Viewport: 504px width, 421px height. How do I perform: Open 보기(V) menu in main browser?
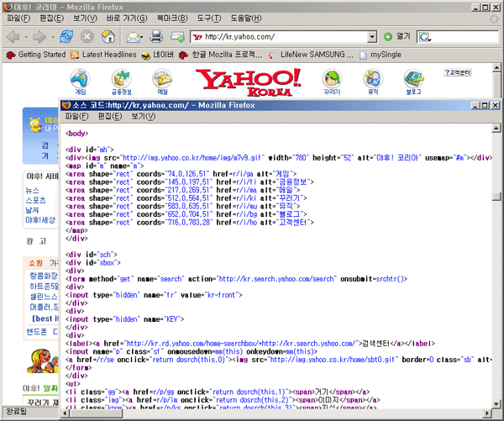click(x=85, y=18)
